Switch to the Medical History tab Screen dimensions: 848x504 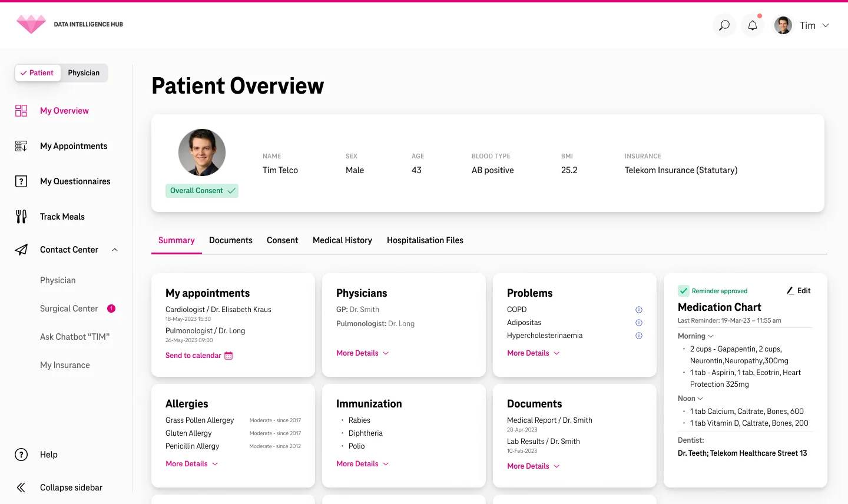point(342,240)
